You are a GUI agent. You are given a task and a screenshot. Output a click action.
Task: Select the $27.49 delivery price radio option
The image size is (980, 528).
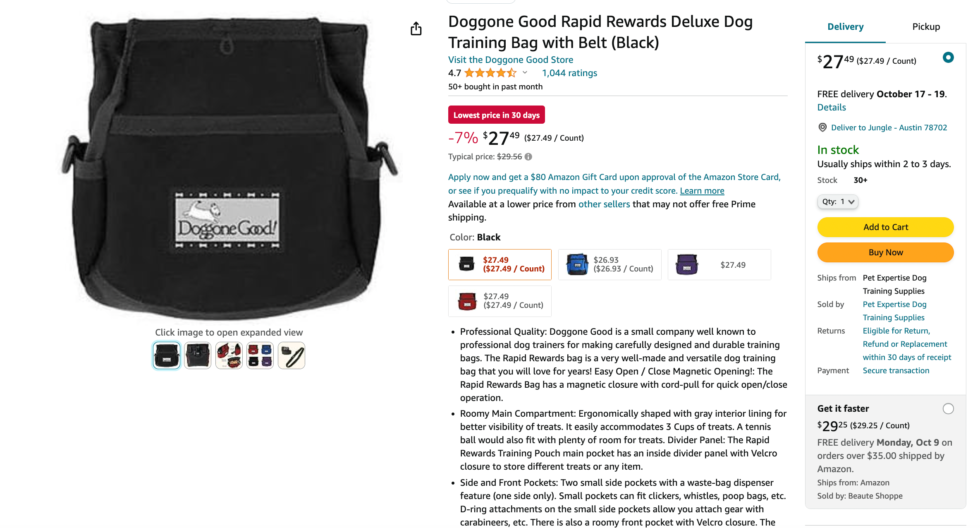[948, 58]
